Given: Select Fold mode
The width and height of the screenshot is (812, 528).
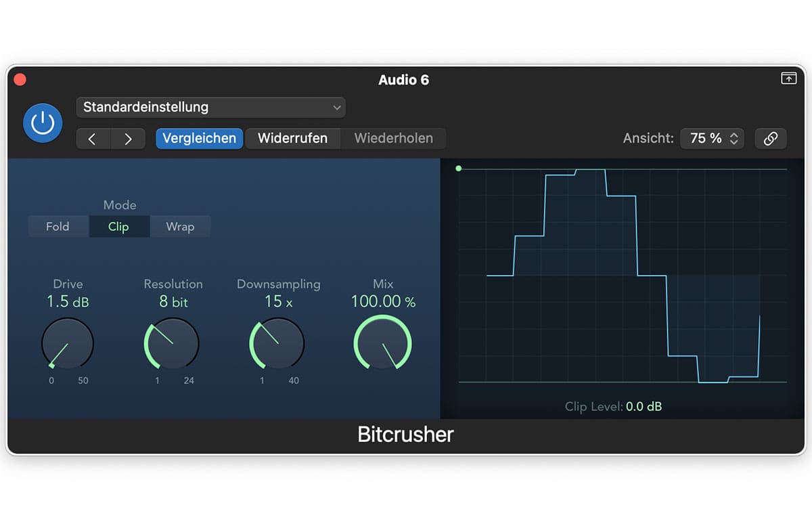Looking at the screenshot, I should [58, 227].
